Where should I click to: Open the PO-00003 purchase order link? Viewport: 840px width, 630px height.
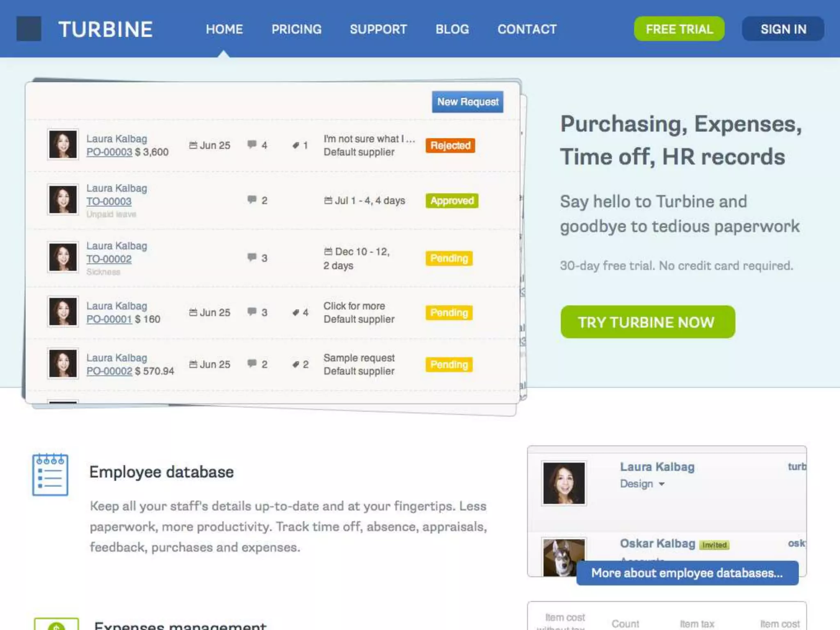(109, 152)
